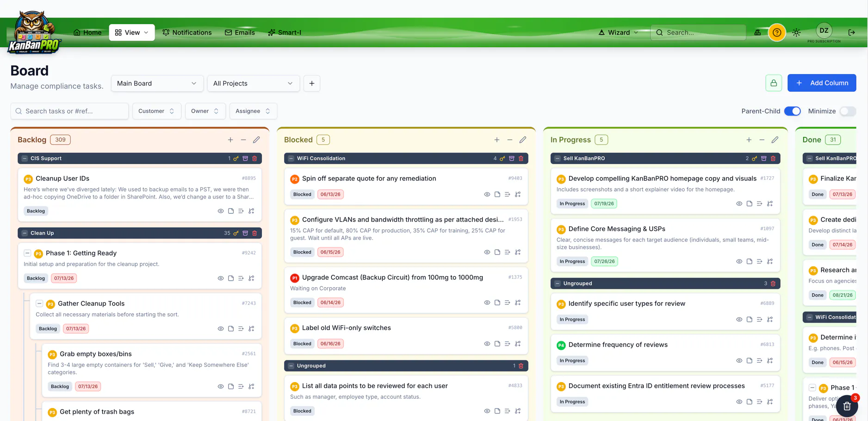This screenshot has height=421, width=868.
Task: Open the help question mark icon
Action: (777, 32)
